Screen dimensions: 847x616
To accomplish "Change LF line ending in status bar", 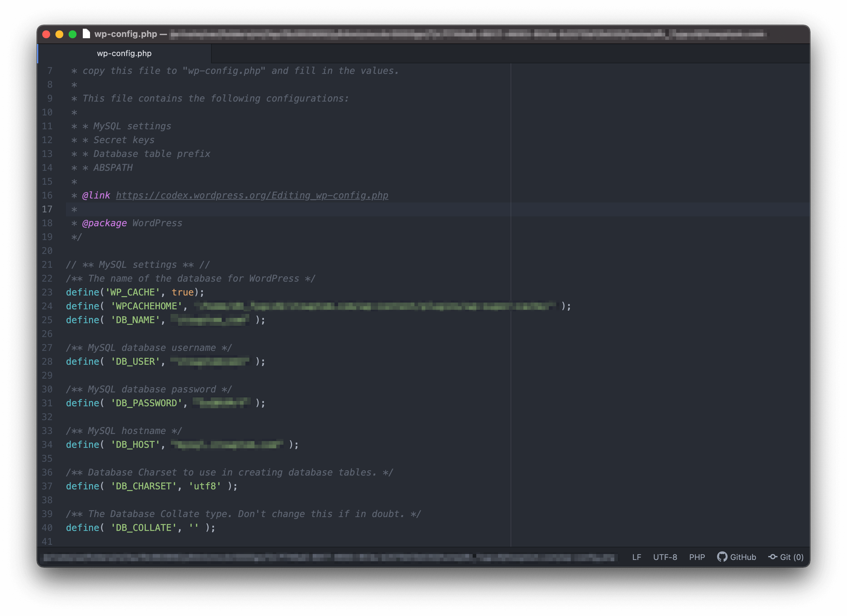I will click(x=637, y=557).
